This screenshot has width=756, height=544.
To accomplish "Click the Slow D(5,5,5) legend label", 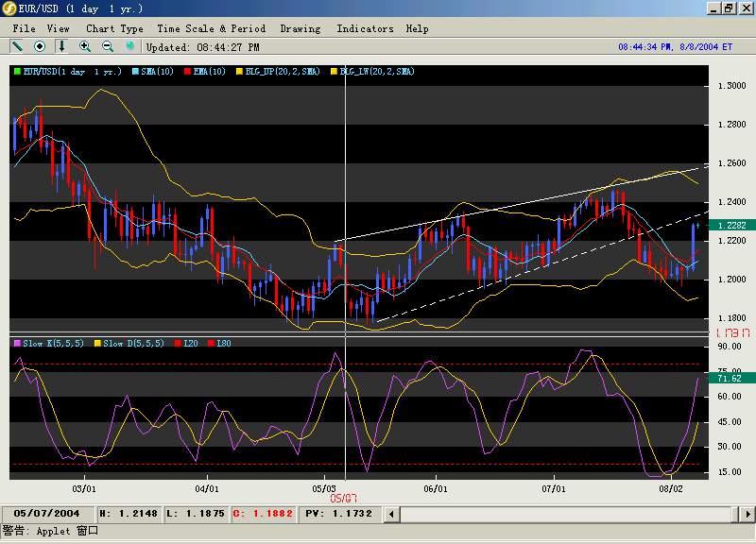I will (x=133, y=343).
